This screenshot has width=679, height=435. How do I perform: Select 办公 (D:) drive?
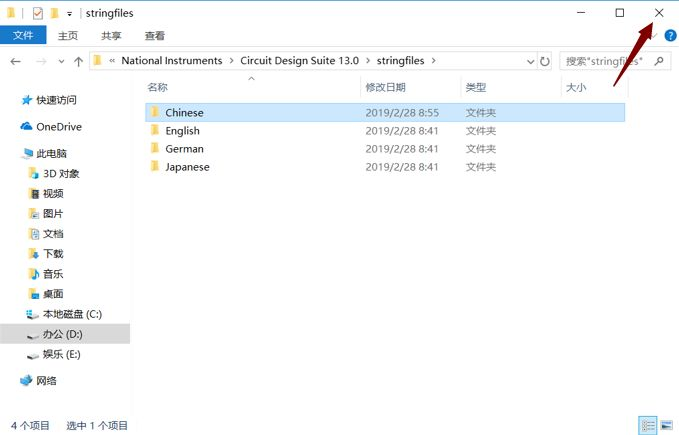[x=65, y=334]
